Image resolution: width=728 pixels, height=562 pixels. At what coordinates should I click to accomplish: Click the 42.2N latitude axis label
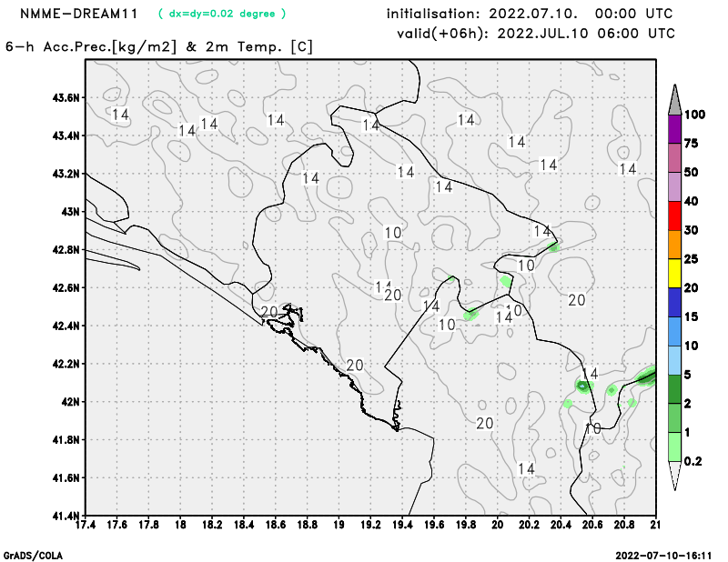[x=66, y=364]
